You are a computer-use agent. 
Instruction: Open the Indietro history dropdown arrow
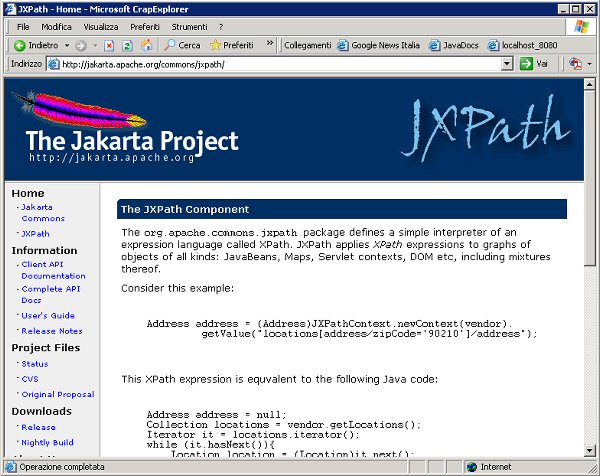(67, 46)
